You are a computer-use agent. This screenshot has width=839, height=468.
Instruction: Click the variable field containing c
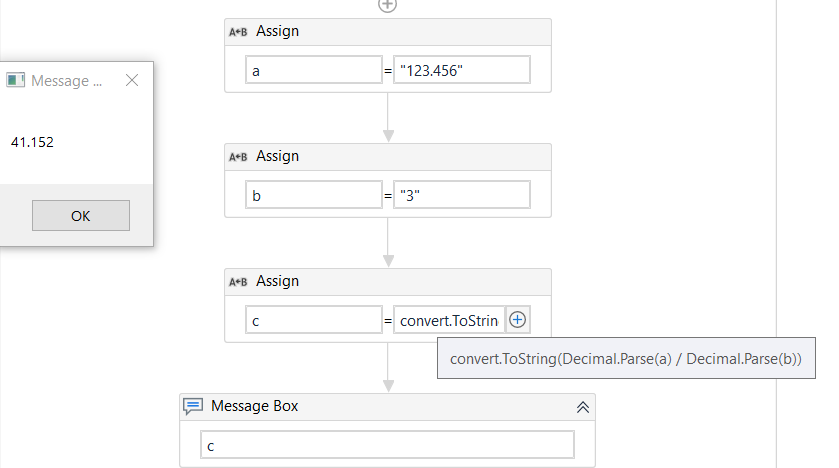point(313,320)
